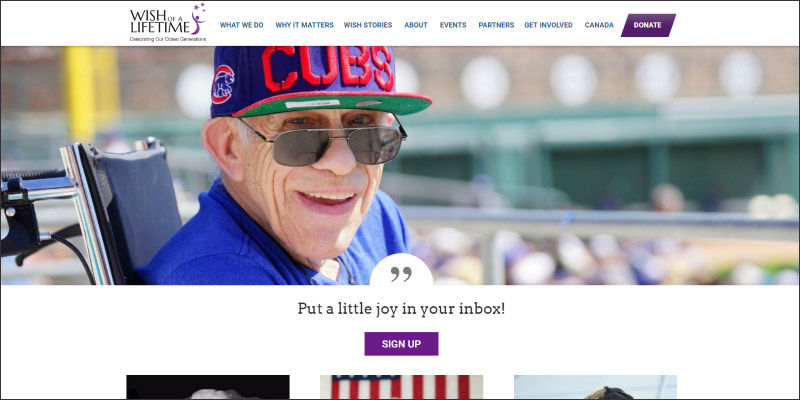Viewport: 800px width, 400px height.
Task: Go to Wish Stories page
Action: click(368, 25)
